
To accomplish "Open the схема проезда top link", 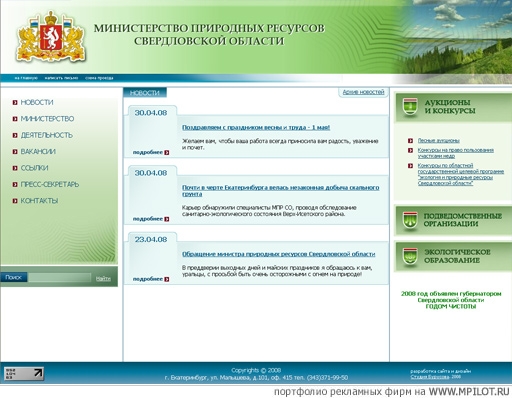I will [x=99, y=78].
